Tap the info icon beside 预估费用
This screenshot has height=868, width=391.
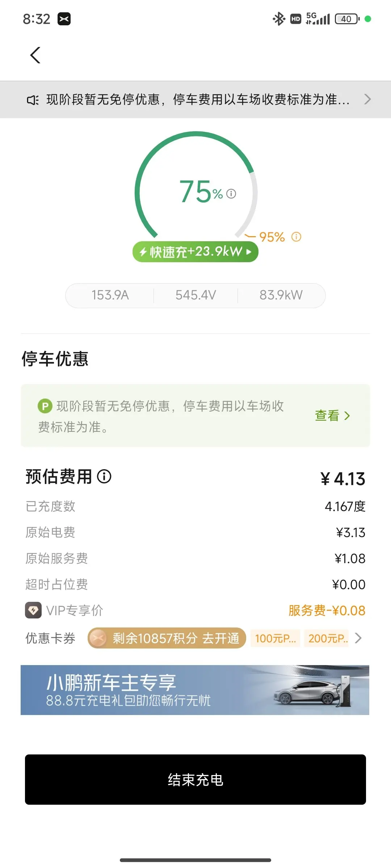click(104, 476)
